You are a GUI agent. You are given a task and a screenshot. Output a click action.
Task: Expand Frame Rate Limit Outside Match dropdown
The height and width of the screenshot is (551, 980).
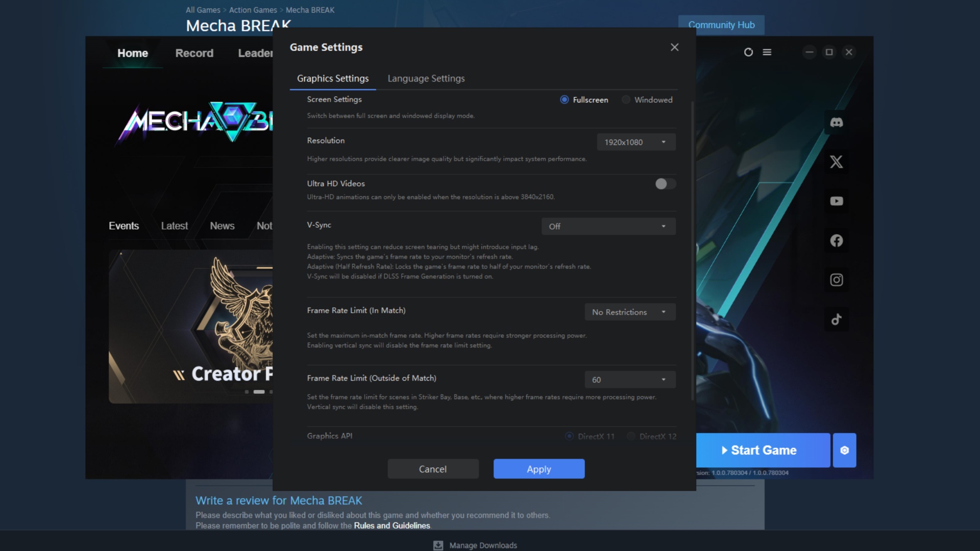click(630, 380)
